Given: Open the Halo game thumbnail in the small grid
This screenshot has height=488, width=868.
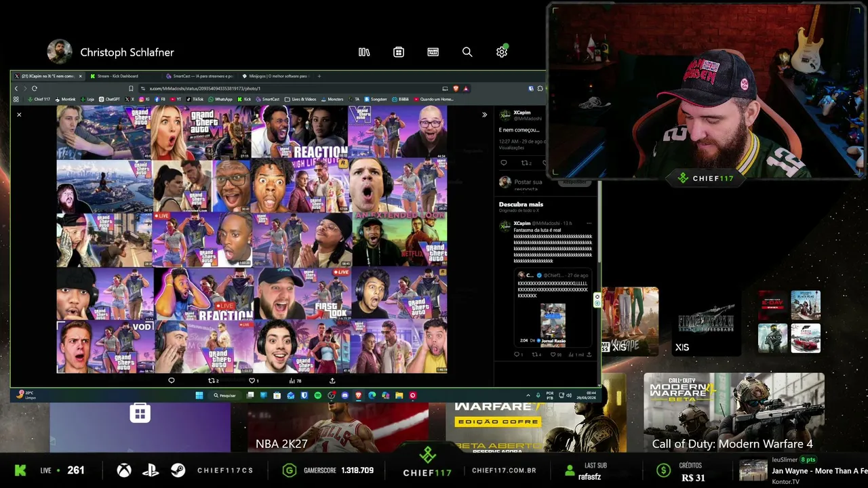Looking at the screenshot, I should 772,338.
